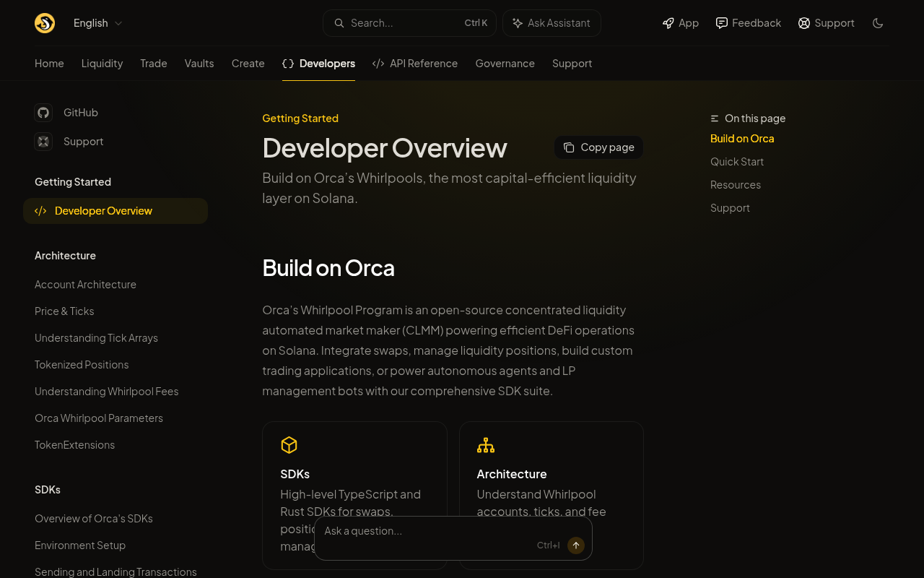Open the API Reference tab
This screenshot has width=924, height=578.
point(415,64)
